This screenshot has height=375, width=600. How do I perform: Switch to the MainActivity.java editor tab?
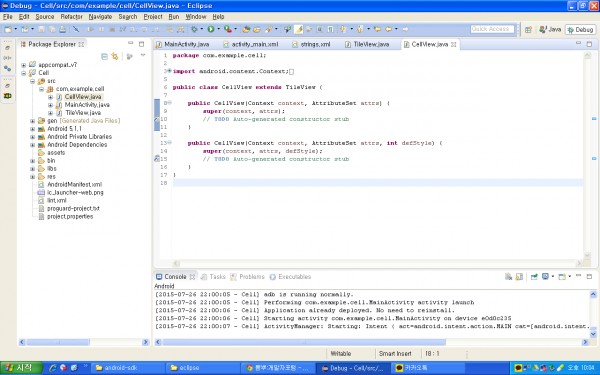183,44
